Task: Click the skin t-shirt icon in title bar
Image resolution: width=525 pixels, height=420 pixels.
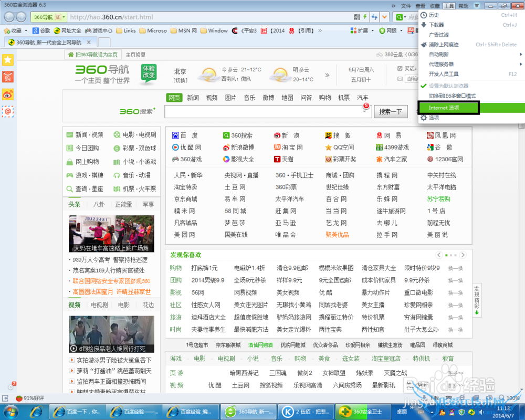Action: coord(476,6)
